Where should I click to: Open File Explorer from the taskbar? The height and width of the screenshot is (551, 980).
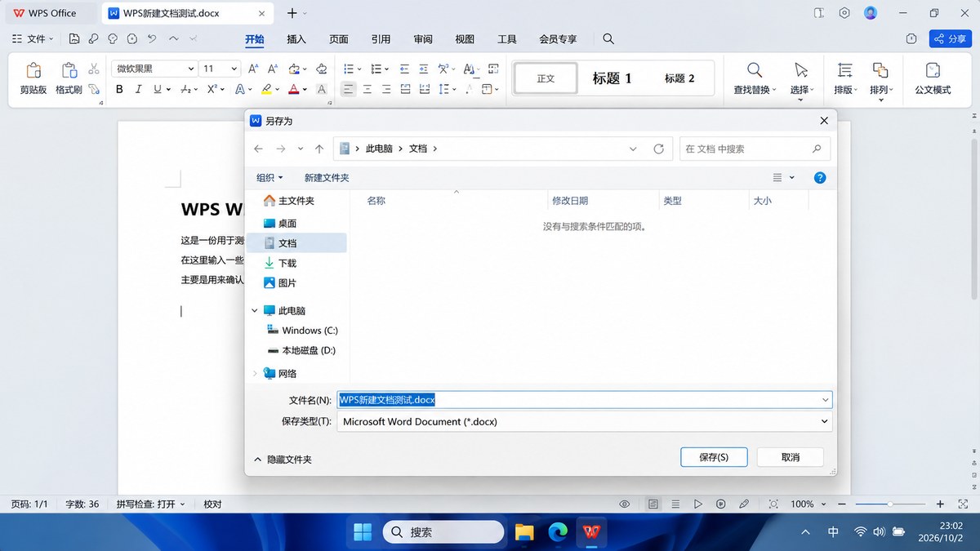pos(524,532)
